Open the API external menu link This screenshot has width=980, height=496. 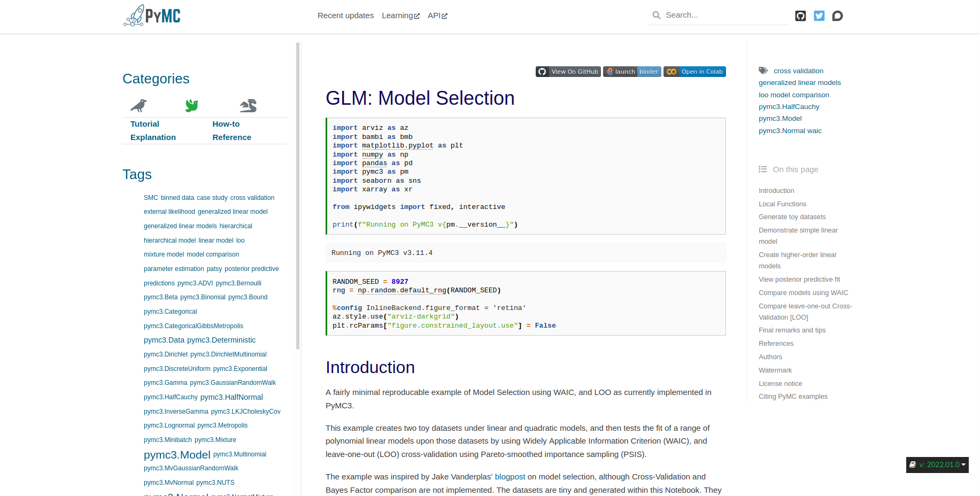[x=437, y=15]
